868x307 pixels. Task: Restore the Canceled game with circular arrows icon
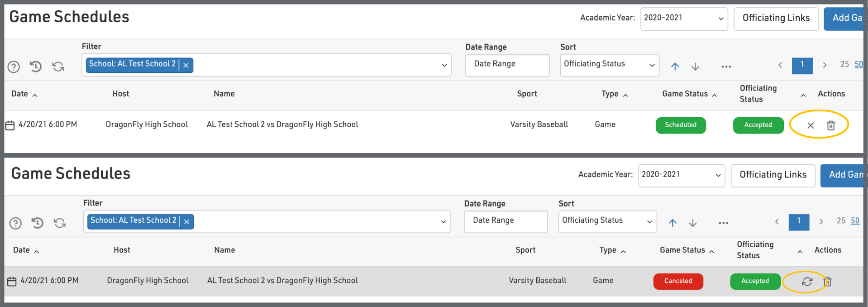(x=807, y=282)
